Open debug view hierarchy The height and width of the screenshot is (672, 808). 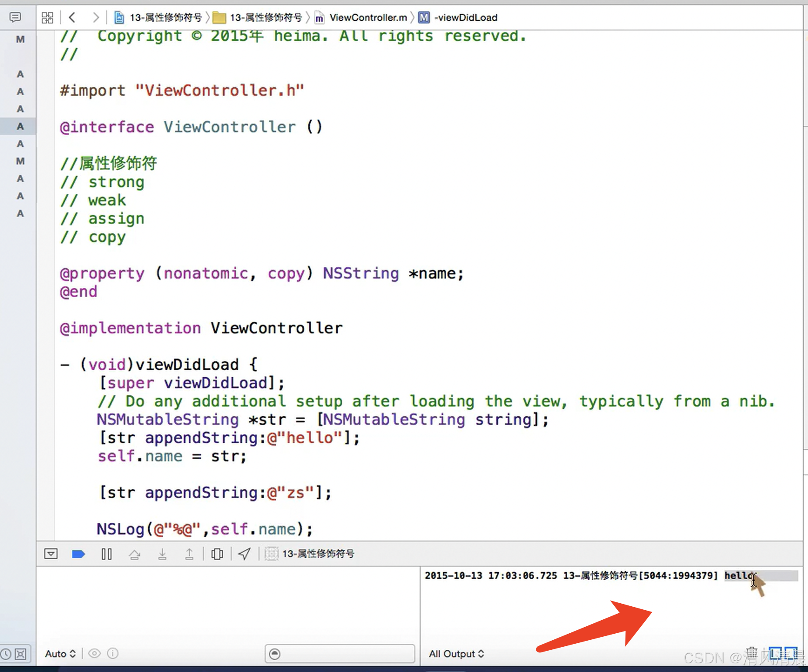[217, 554]
